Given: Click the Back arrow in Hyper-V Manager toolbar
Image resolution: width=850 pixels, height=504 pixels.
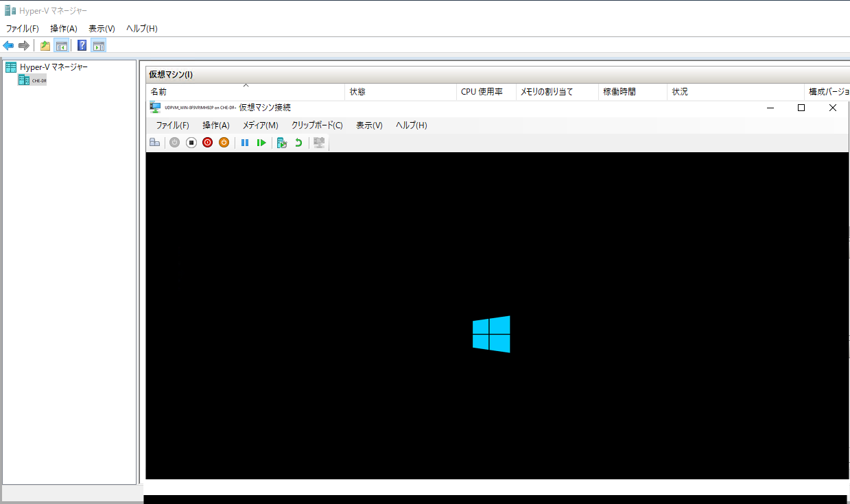Looking at the screenshot, I should [x=8, y=46].
